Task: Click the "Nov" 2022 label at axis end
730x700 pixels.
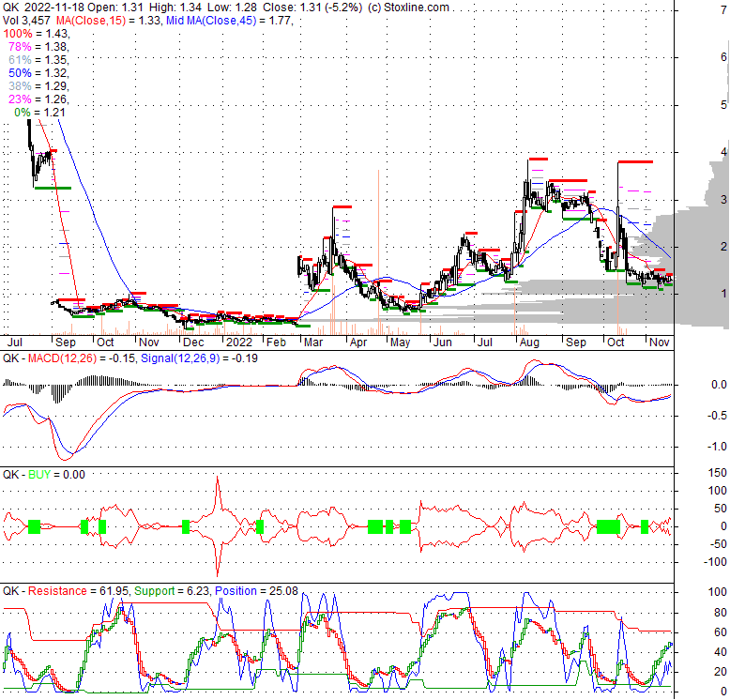Action: click(x=660, y=342)
